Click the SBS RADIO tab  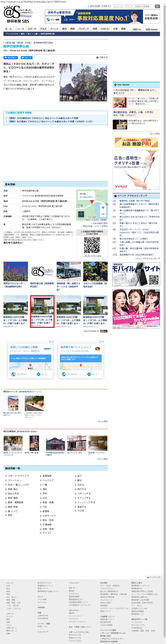151,30
